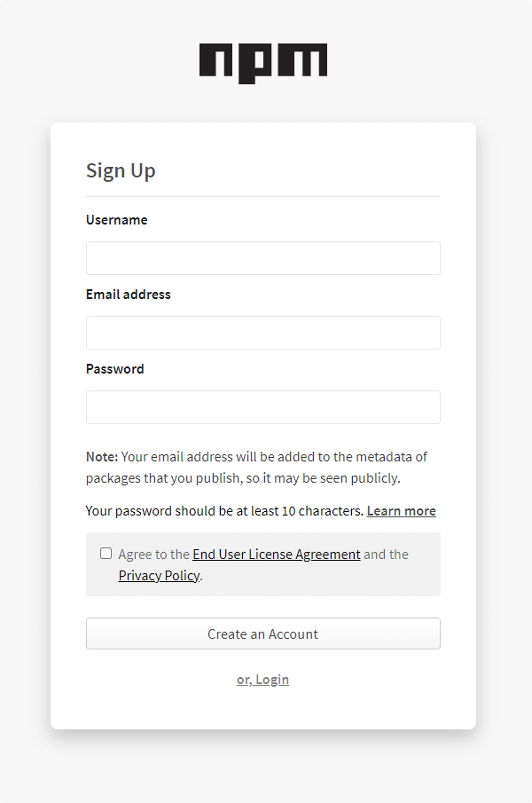Viewport: 532px width, 803px height.
Task: Click the Password field label
Action: click(115, 369)
